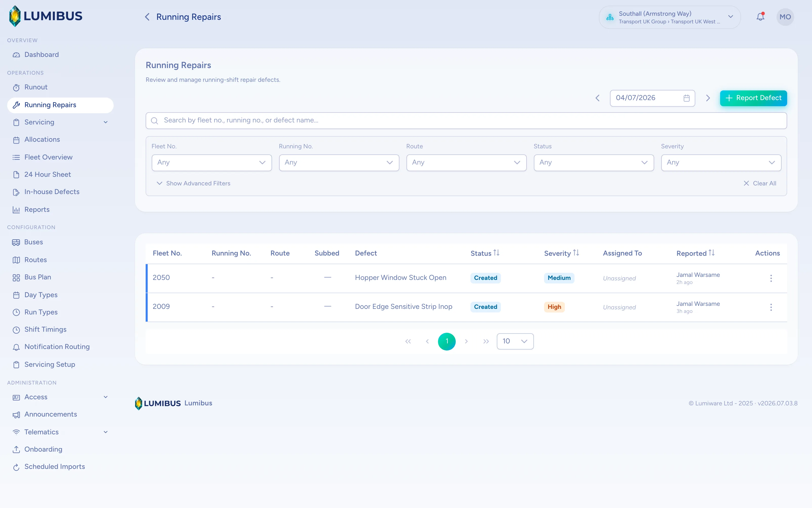Screen dimensions: 812x508
Task: Open notifications bell icon
Action: click(760, 17)
